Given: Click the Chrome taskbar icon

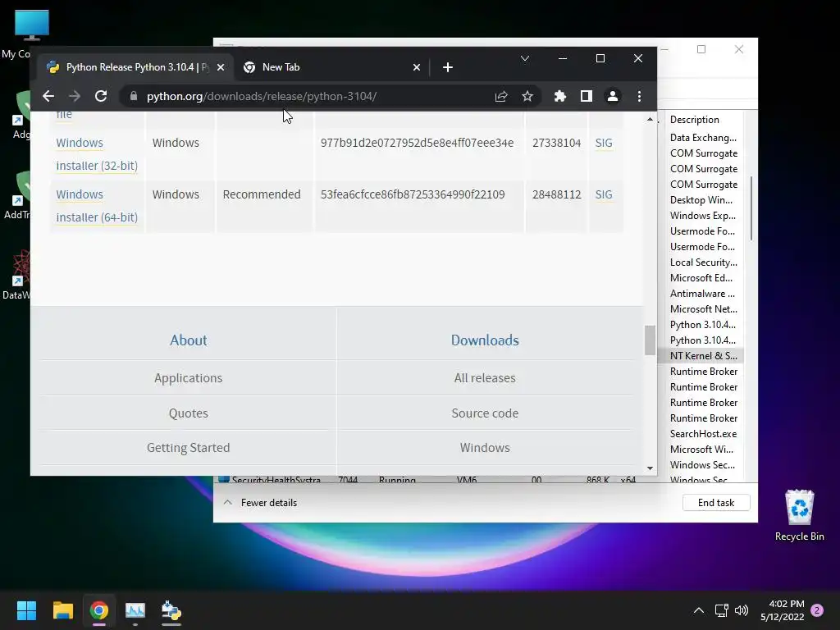Looking at the screenshot, I should pyautogui.click(x=99, y=610).
